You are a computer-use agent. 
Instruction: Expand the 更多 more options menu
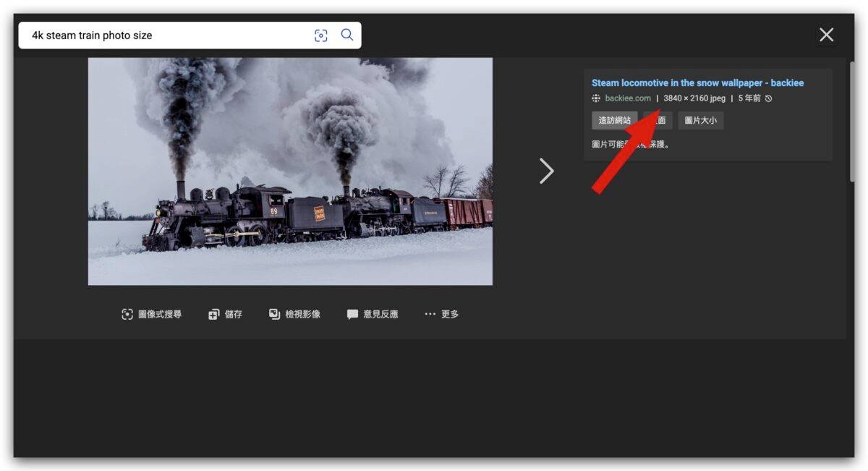(x=441, y=314)
